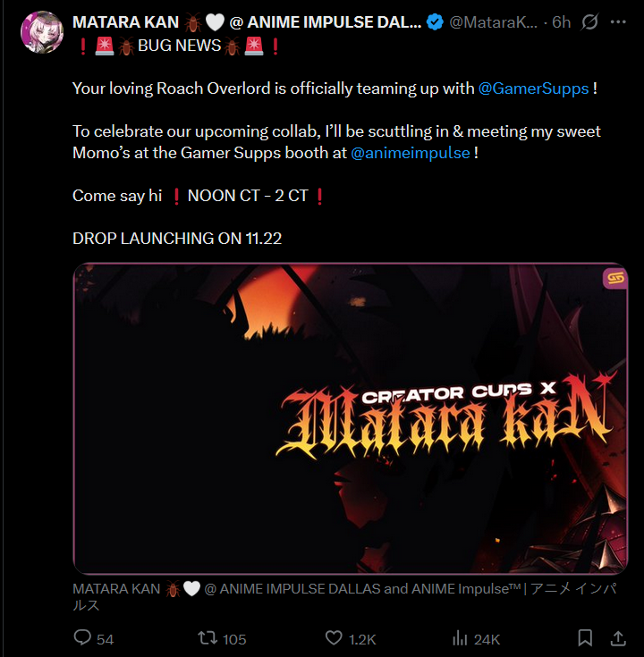Open the three-dot more options menu

[x=618, y=21]
